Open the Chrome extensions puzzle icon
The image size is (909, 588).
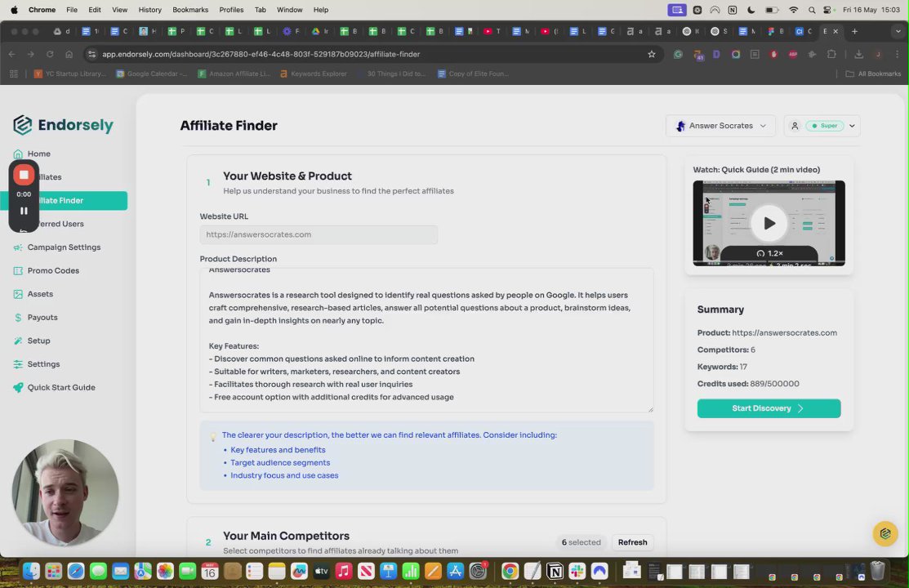tap(832, 54)
